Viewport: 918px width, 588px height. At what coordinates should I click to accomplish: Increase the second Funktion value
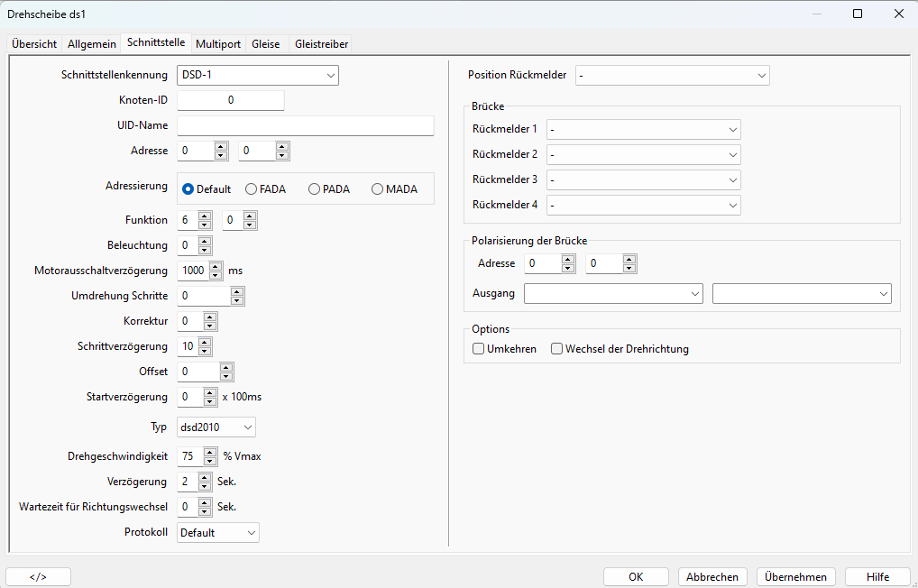(x=250, y=216)
